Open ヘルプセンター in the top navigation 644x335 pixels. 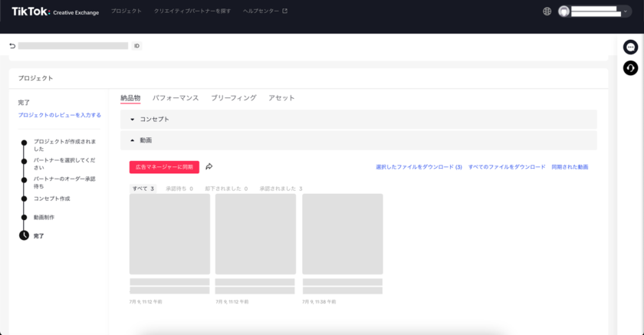click(x=264, y=11)
